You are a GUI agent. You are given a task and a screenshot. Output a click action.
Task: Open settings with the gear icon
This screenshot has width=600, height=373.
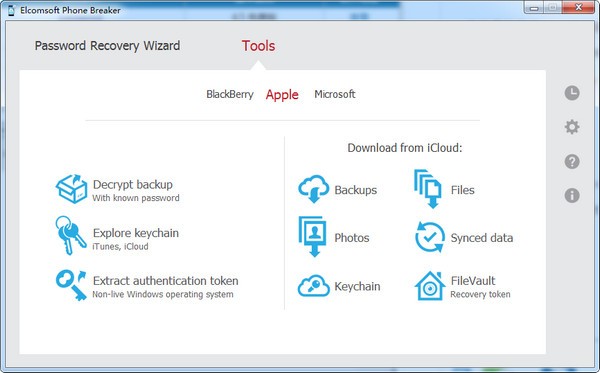[x=572, y=127]
